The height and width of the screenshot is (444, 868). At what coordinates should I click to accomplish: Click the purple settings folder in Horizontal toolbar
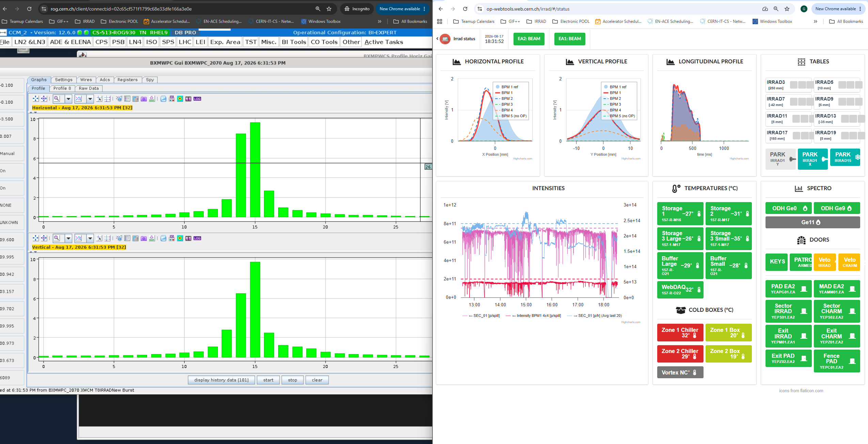tap(144, 99)
